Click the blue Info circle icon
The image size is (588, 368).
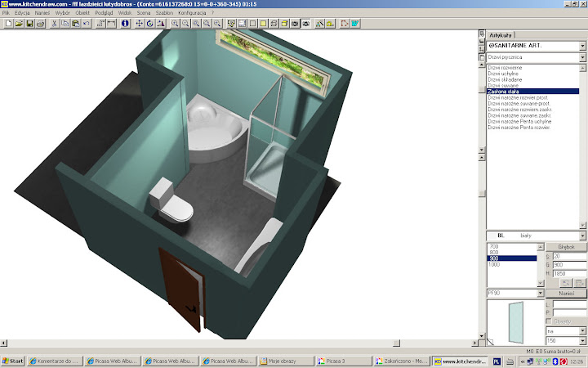coord(126,24)
